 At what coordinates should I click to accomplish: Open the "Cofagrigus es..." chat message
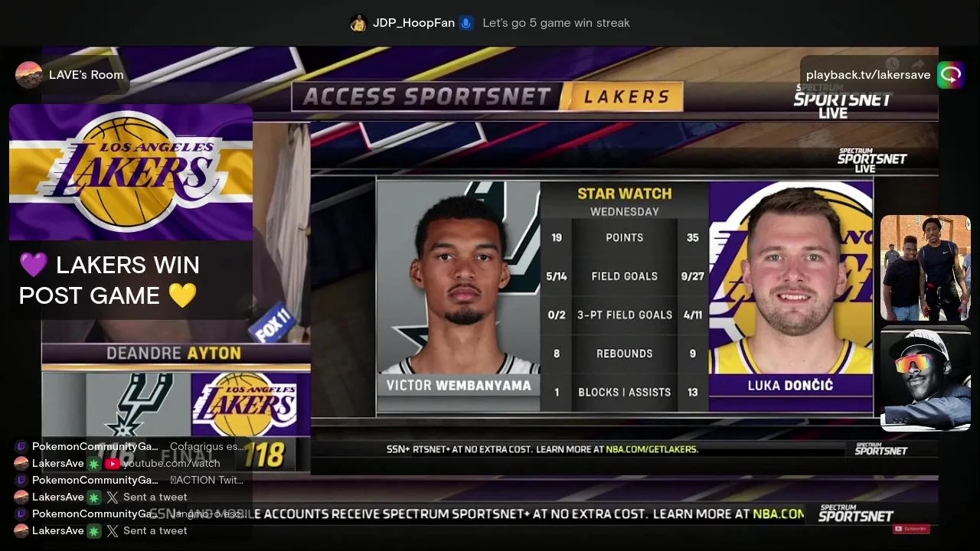click(207, 446)
